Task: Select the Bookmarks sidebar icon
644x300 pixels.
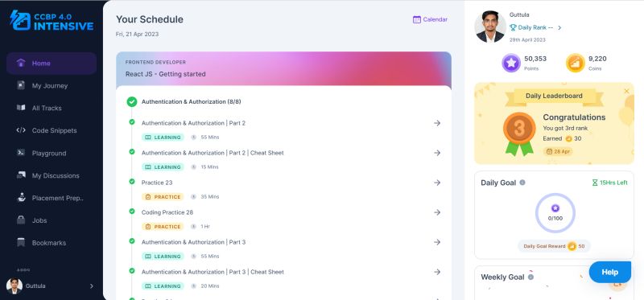Action: pos(21,243)
